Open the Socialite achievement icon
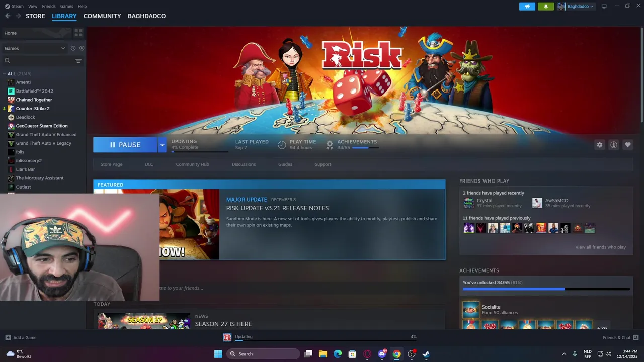 (471, 310)
